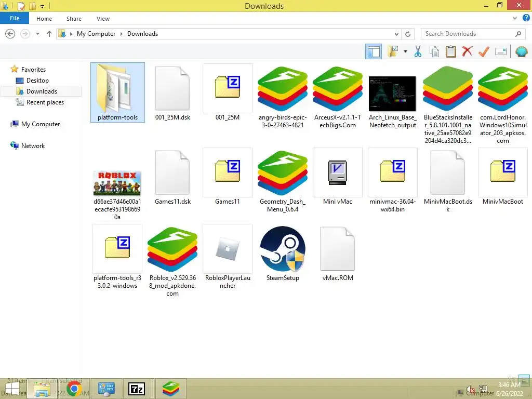The height and width of the screenshot is (399, 532).
Task: Click My Computer in the address bar
Action: point(96,34)
